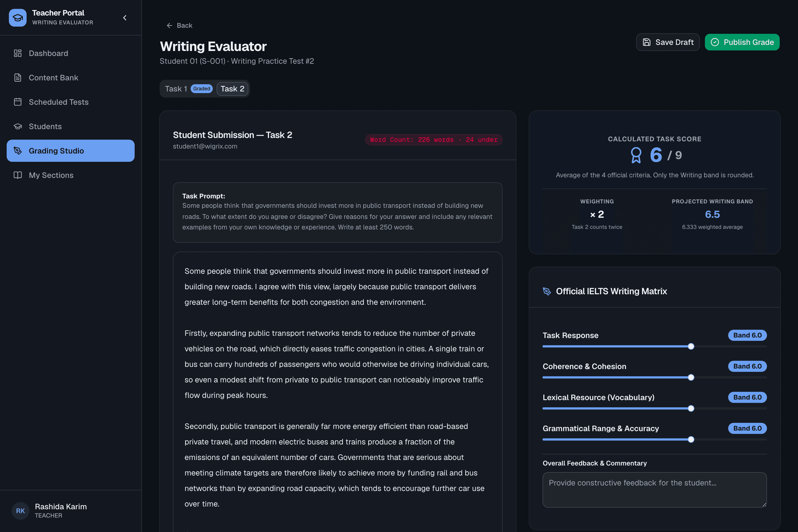The height and width of the screenshot is (532, 798).
Task: Click the Students graduation cap icon
Action: click(18, 126)
